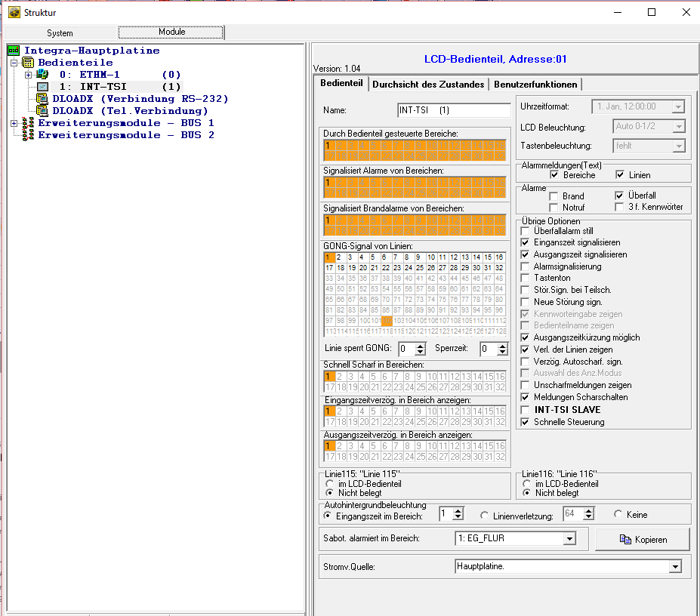This screenshot has width=700, height=616.
Task: Select the ETHM-1 module icon
Action: pos(42,75)
